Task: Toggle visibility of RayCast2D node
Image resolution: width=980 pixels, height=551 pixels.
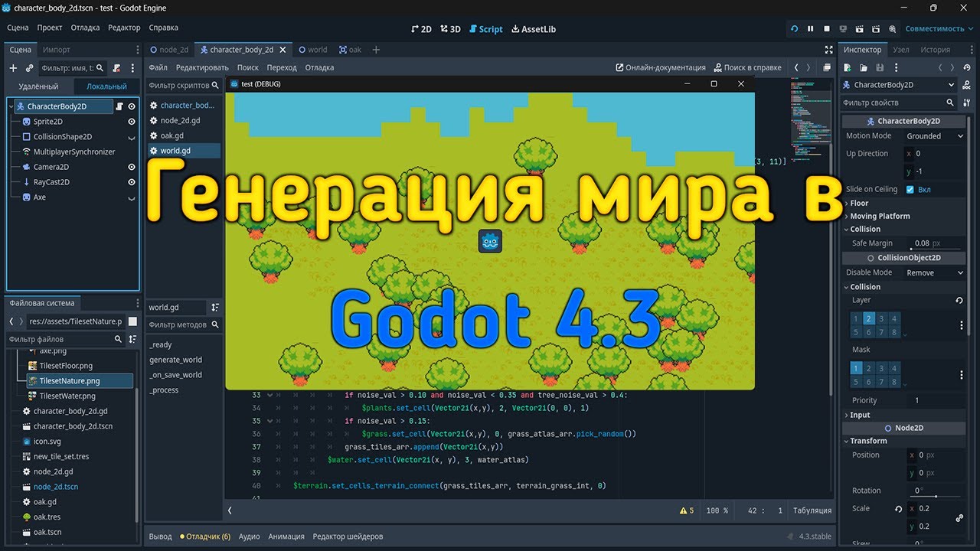Action: click(x=132, y=182)
